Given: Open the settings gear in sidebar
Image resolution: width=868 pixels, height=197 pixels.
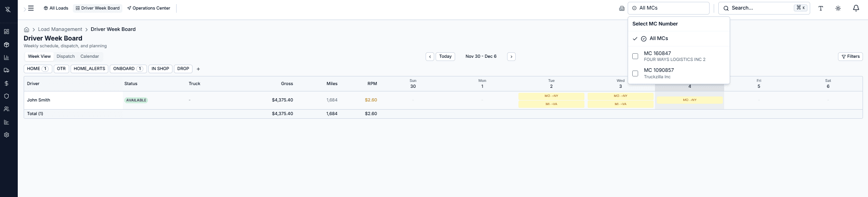Looking at the screenshot, I should coord(6,135).
